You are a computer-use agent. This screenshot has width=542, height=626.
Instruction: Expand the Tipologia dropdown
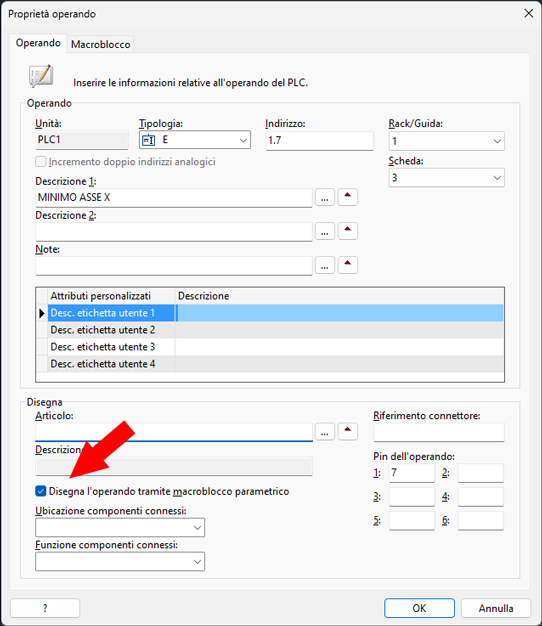tap(195, 140)
